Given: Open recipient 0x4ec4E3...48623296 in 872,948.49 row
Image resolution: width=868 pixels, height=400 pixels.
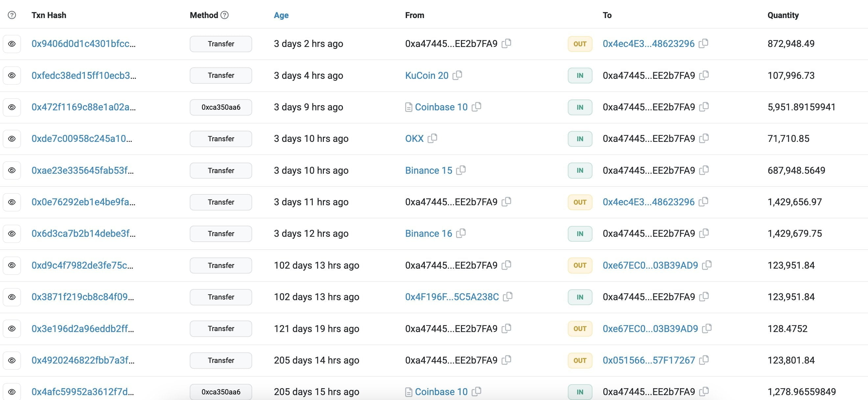Looking at the screenshot, I should click(x=649, y=44).
